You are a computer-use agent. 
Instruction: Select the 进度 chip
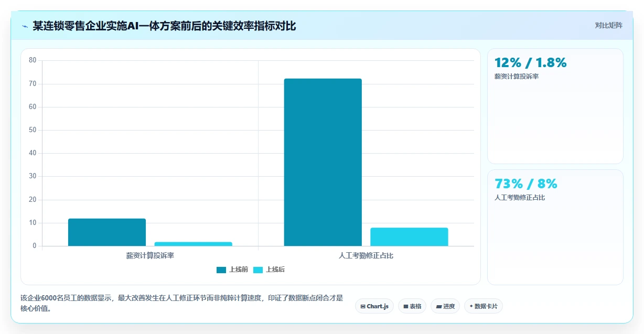tap(445, 306)
